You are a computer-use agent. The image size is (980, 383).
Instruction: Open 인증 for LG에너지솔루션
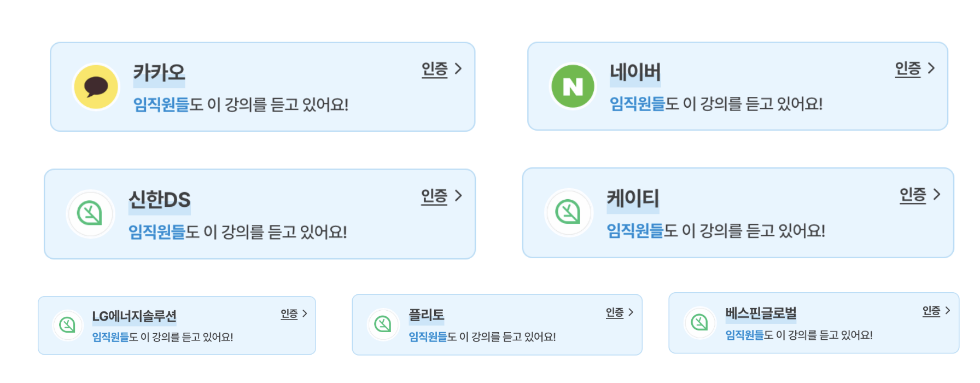pyautogui.click(x=289, y=313)
